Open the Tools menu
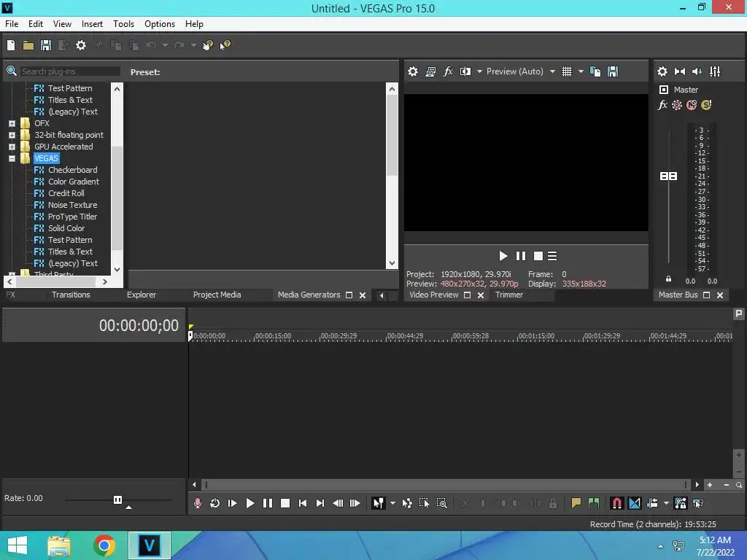 (x=123, y=24)
